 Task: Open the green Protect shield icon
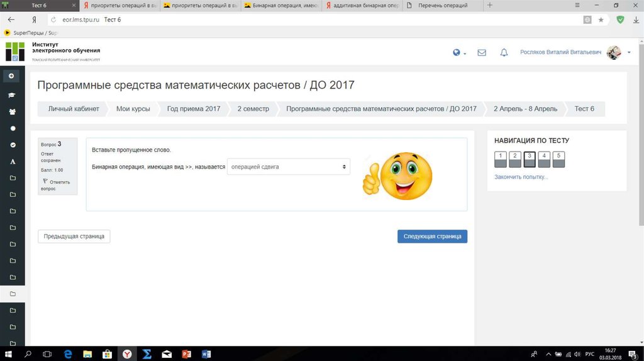[x=620, y=19]
